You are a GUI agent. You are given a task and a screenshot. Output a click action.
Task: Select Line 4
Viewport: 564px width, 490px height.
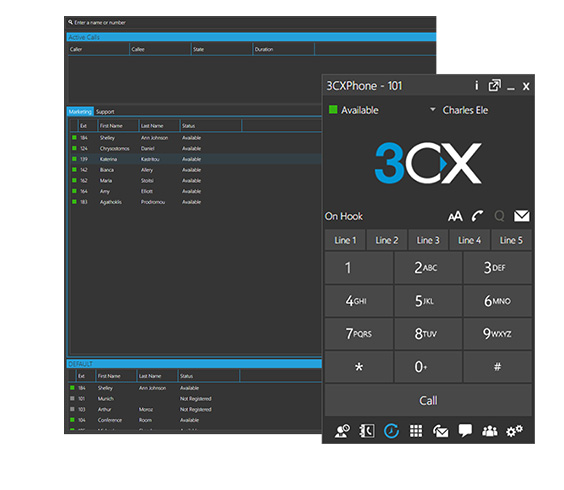(x=469, y=240)
